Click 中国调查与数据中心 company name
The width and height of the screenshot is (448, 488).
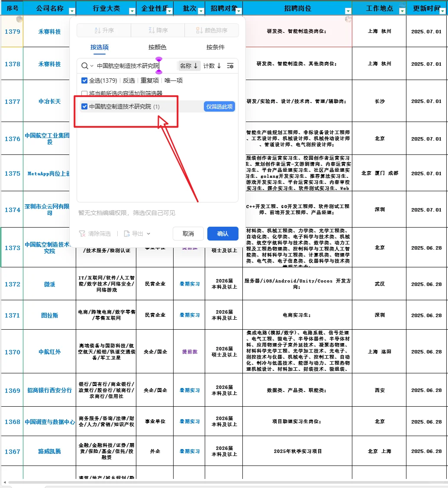pyautogui.click(x=49, y=422)
